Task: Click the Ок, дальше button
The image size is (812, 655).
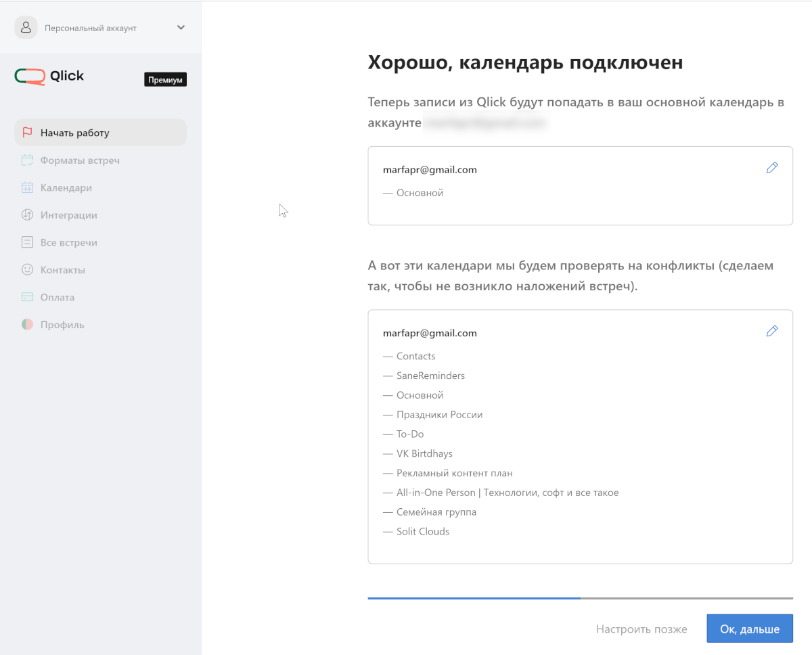Action: click(750, 629)
